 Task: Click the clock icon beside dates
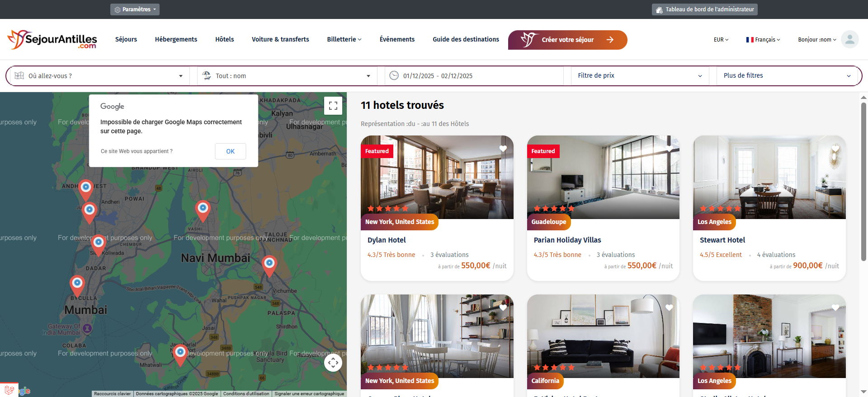[394, 75]
